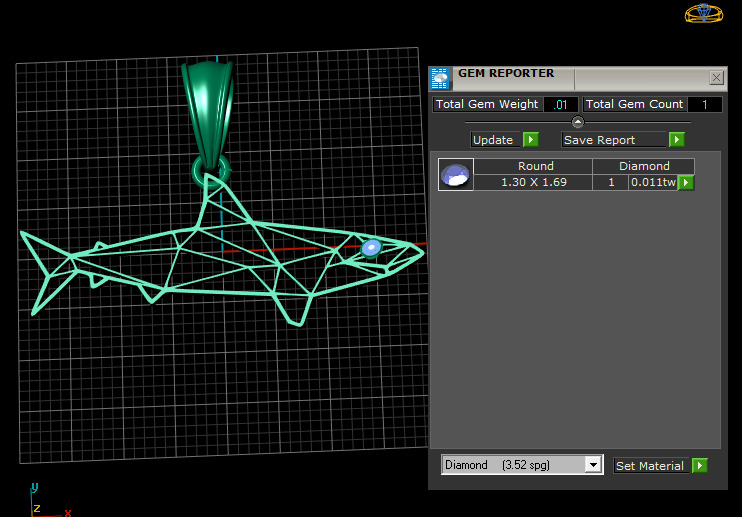
Task: Select the green pendant bail
Action: coord(209,116)
